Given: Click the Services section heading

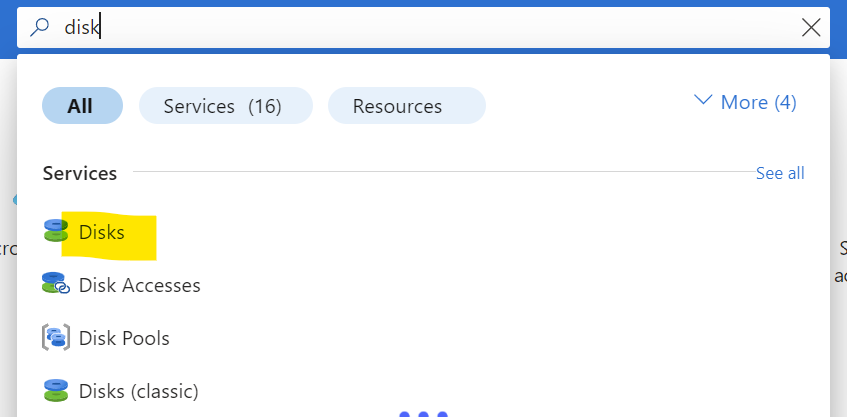Looking at the screenshot, I should (x=80, y=173).
